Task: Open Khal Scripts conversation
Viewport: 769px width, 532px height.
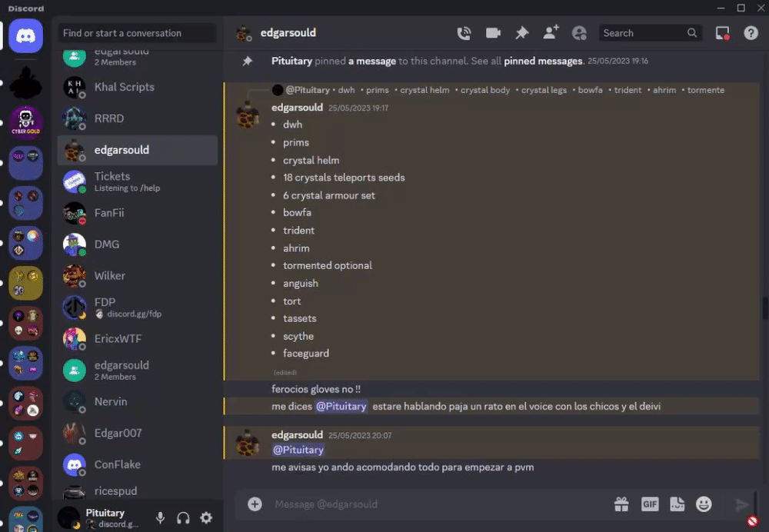Action: point(138,88)
